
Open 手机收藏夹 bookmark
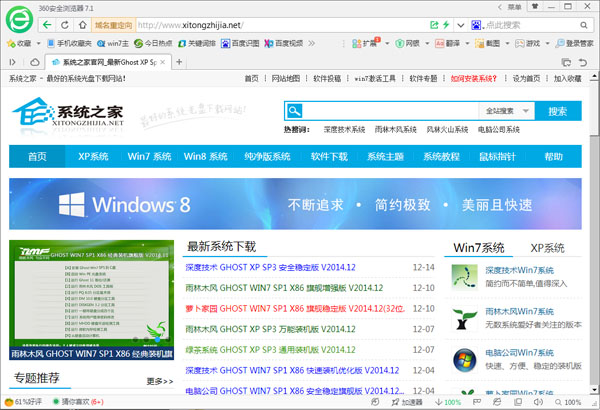(69, 43)
